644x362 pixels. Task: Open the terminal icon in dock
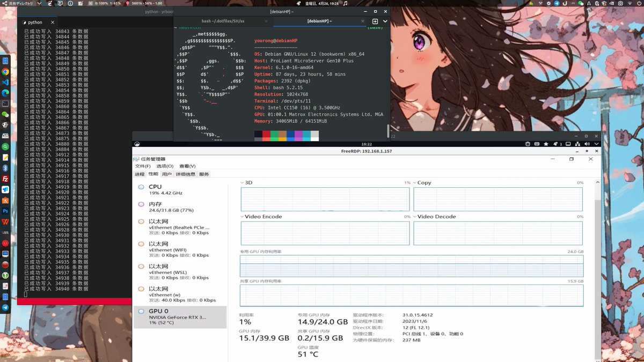[5, 103]
